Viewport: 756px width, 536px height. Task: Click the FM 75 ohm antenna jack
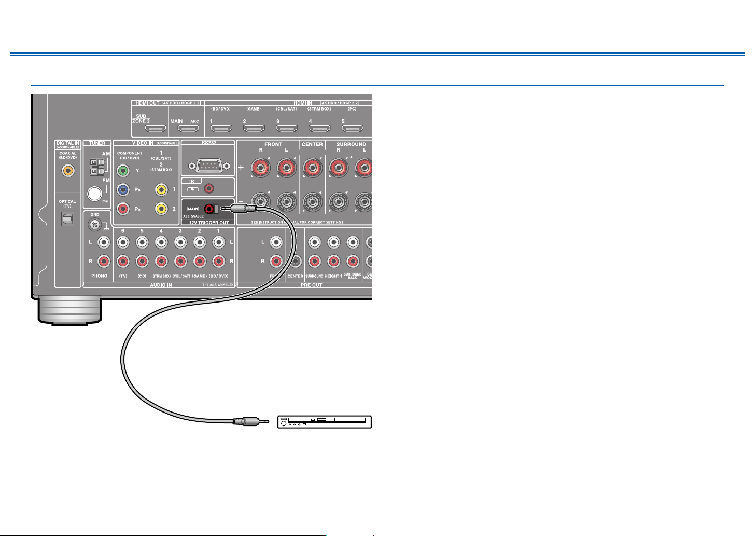tap(94, 194)
